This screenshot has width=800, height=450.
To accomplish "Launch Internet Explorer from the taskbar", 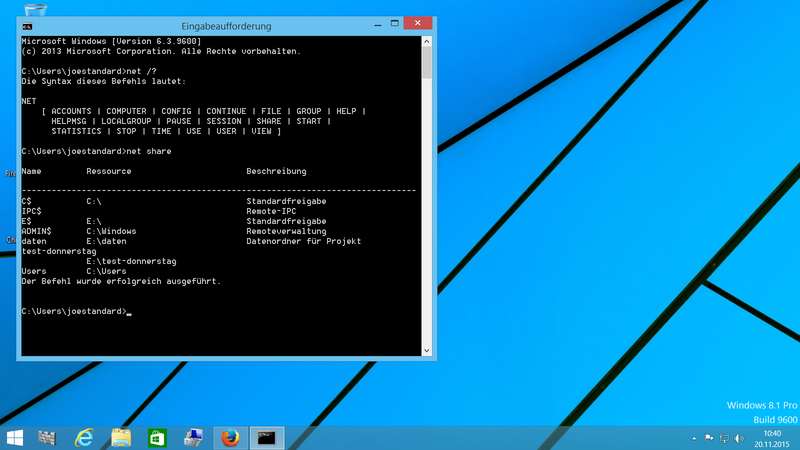I will (84, 438).
